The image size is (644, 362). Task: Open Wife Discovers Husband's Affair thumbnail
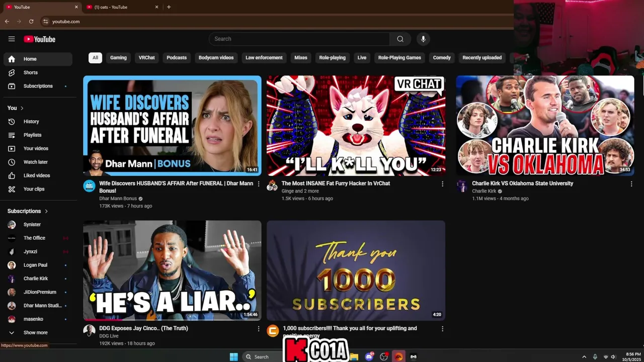coord(172,125)
